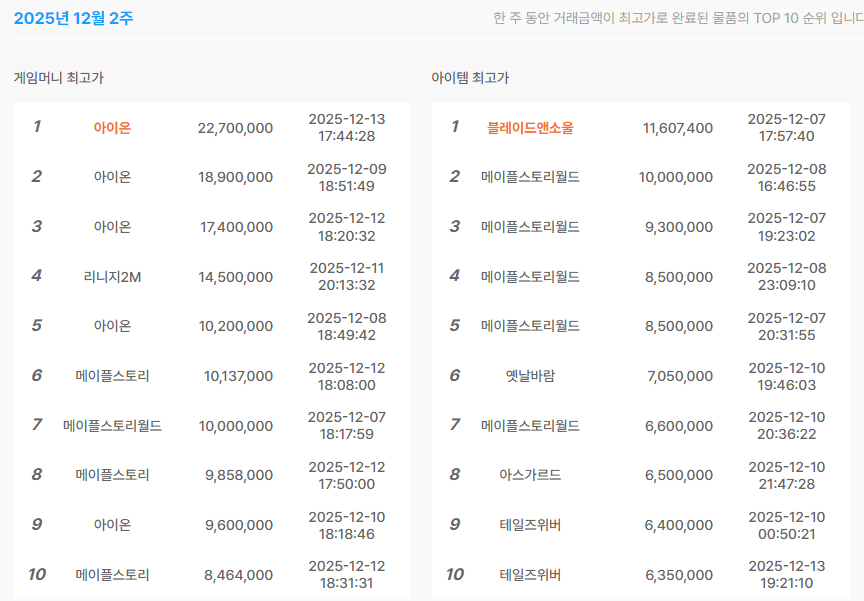This screenshot has width=864, height=601.
Task: Click the 11,607,400 item amount
Action: click(x=678, y=128)
